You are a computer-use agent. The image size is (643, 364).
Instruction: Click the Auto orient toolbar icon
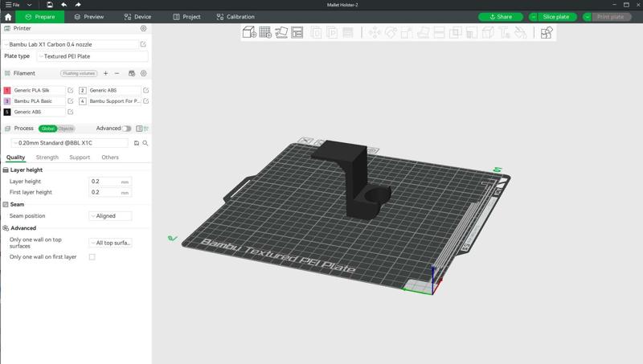pos(281,33)
